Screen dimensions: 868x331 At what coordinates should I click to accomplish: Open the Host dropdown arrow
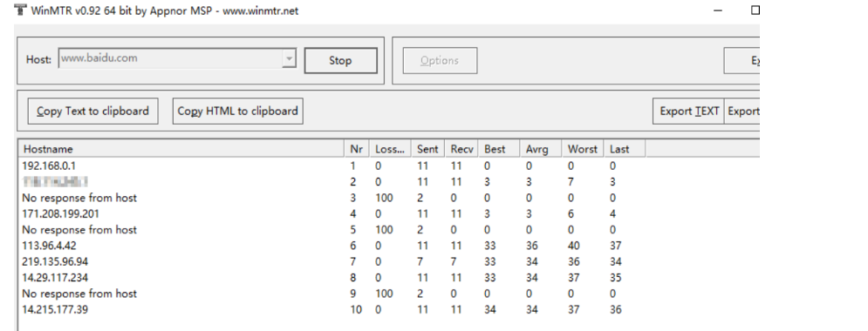click(x=289, y=58)
